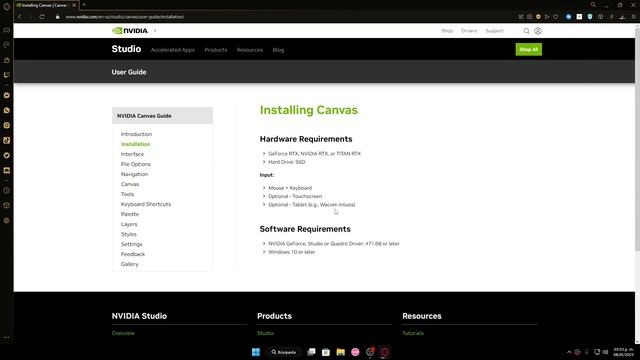This screenshot has height=360, width=640.
Task: Close the Installing Canvas browser tab
Action: point(74,5)
